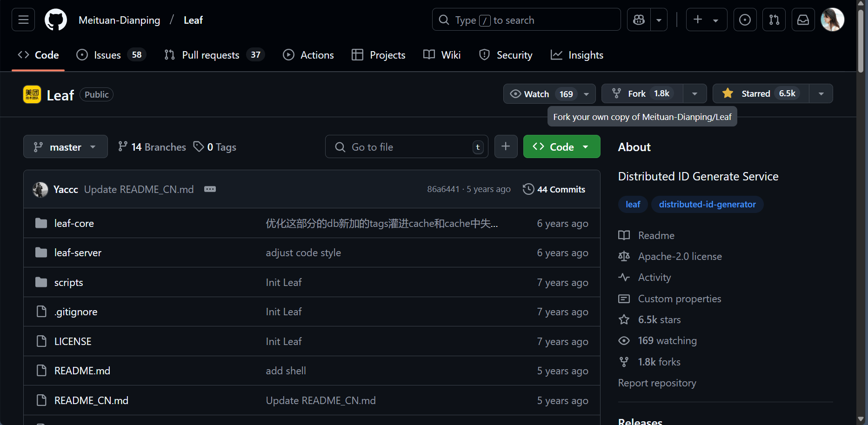Open the README.md file

82,371
